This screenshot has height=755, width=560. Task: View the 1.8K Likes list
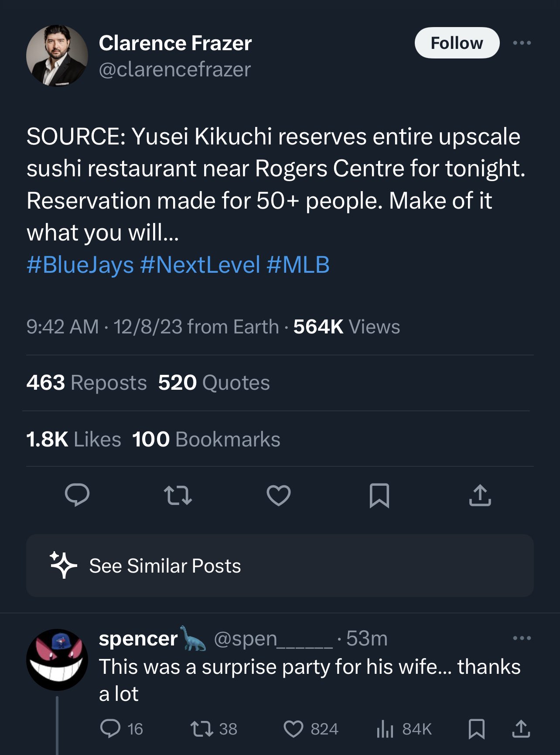coord(73,439)
